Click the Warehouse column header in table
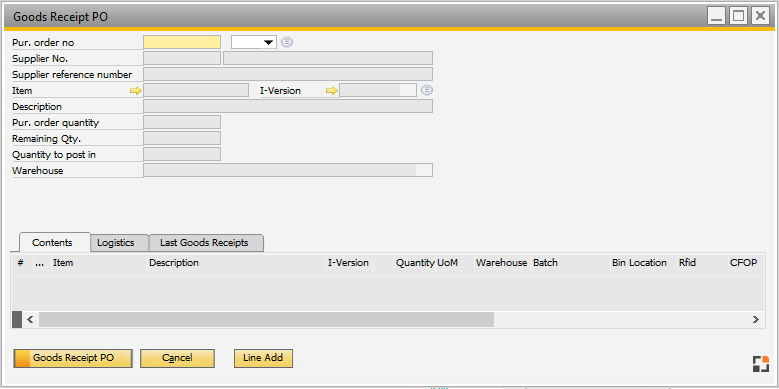Image resolution: width=779 pixels, height=389 pixels. (502, 263)
